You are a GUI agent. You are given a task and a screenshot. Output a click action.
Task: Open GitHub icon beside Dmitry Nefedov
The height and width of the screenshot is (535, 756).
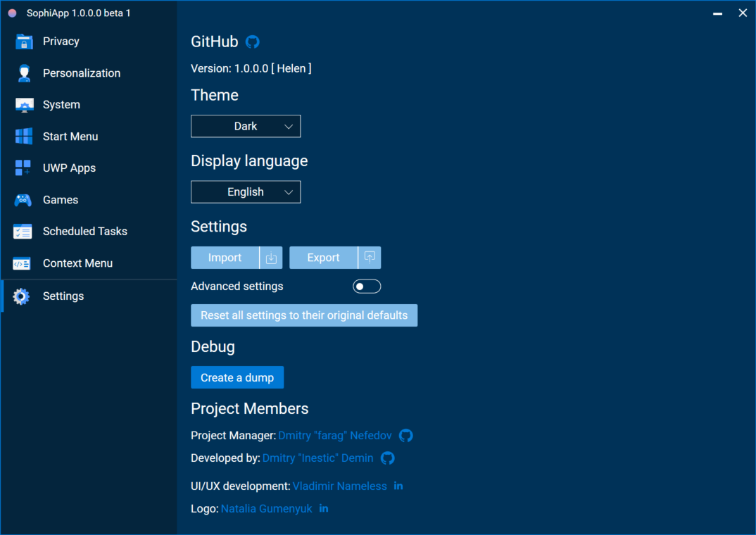tap(406, 436)
